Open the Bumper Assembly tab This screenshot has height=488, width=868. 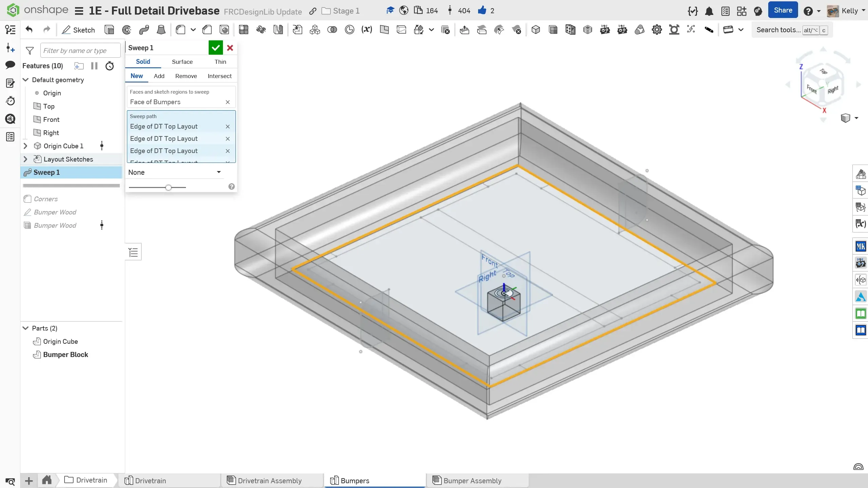pyautogui.click(x=472, y=481)
